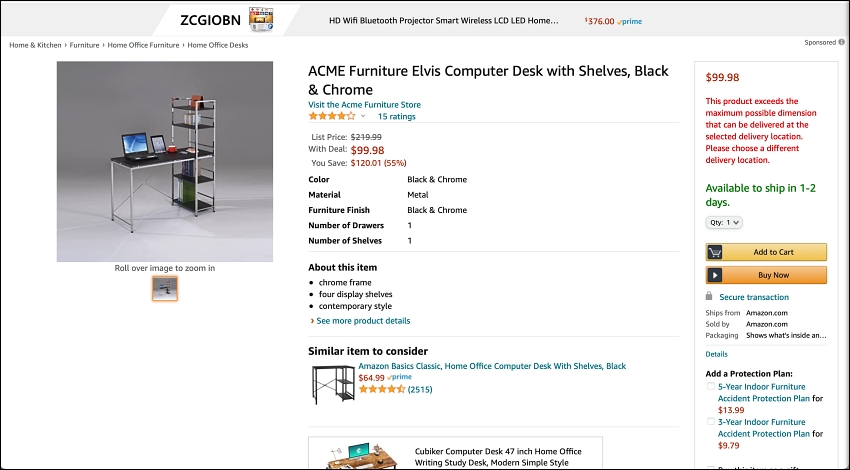Screen dimensions: 850x470
Task: Expand the star ratings breakdown chevron
Action: 363,116
